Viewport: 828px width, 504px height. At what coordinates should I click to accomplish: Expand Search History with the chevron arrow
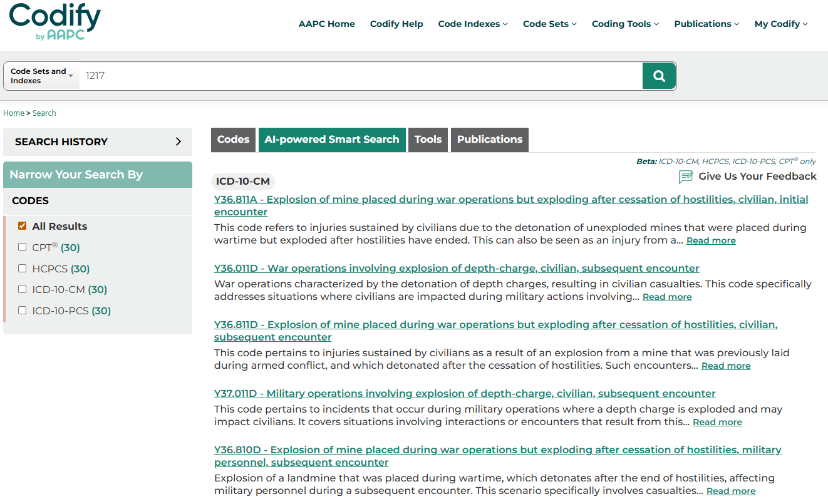(x=179, y=141)
